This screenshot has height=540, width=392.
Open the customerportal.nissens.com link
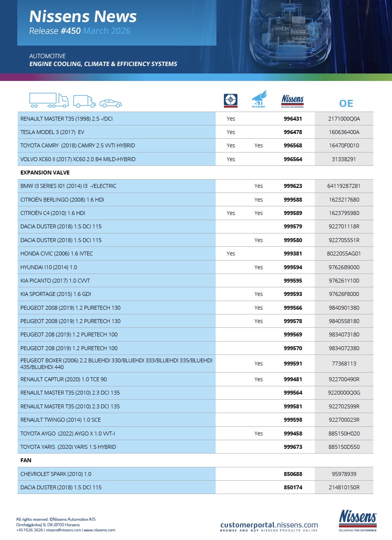(269, 525)
